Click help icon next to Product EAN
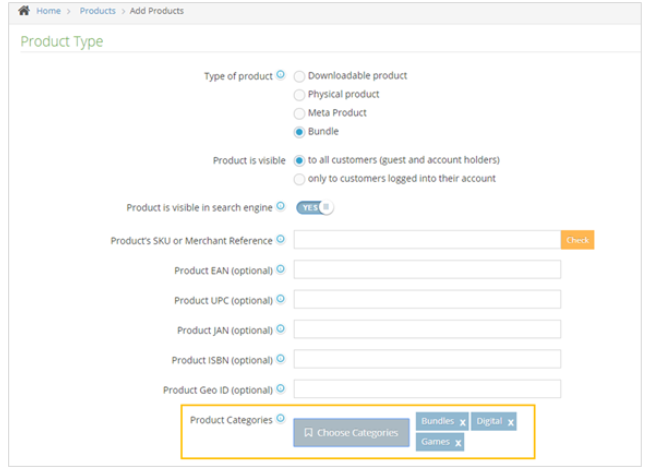The image size is (651, 473). pos(280,269)
